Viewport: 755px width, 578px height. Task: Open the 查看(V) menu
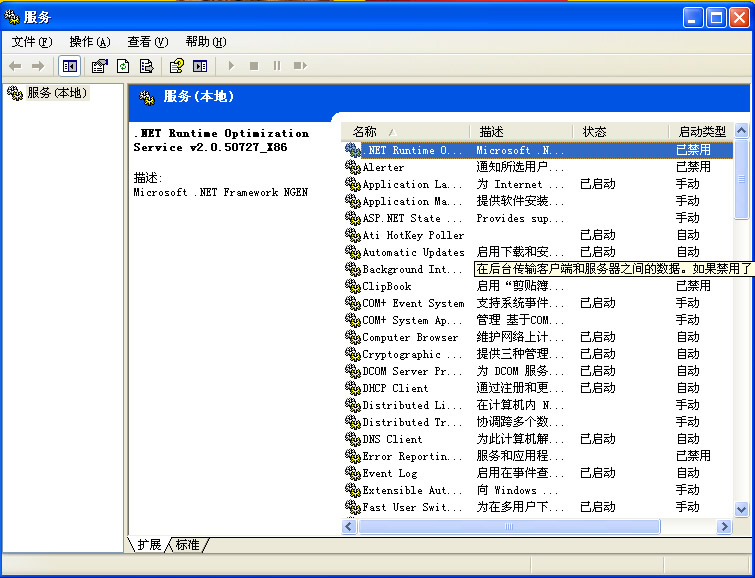point(147,42)
